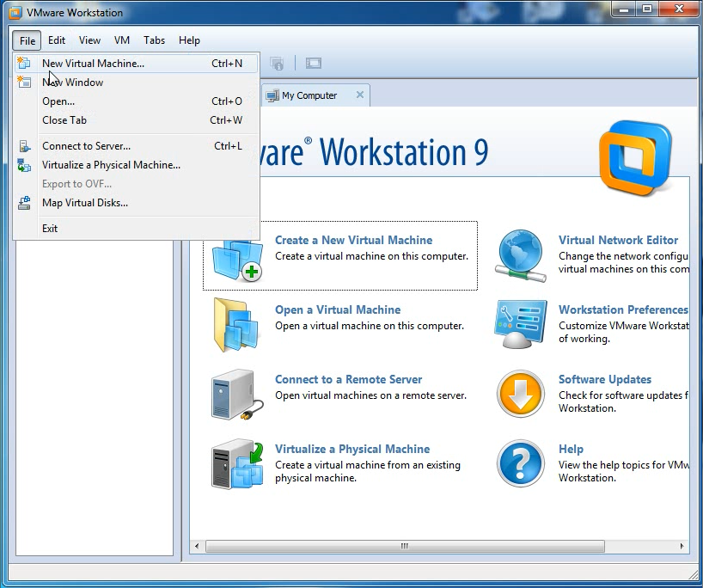The width and height of the screenshot is (703, 588).
Task: Open the Workstation Preferences link
Action: tap(623, 309)
